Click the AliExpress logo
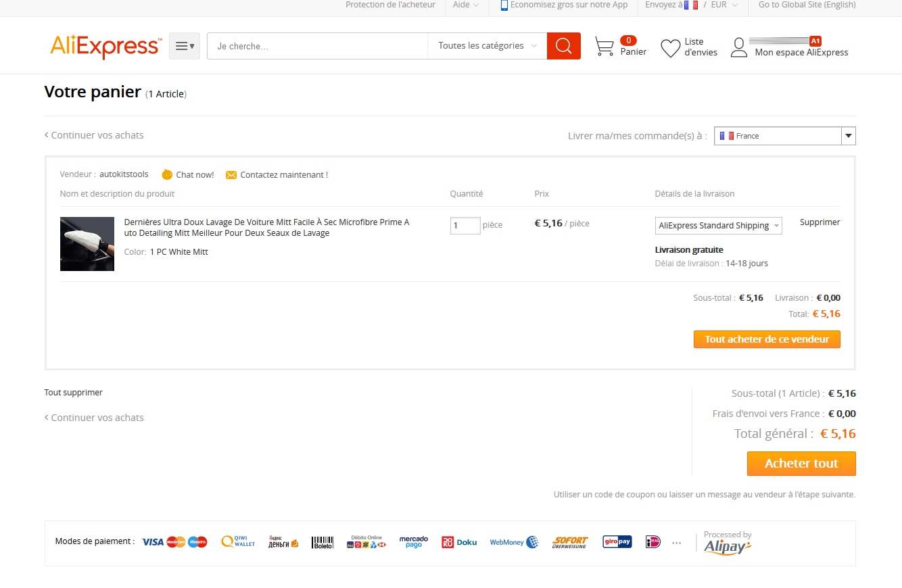The height and width of the screenshot is (588, 902). click(105, 47)
